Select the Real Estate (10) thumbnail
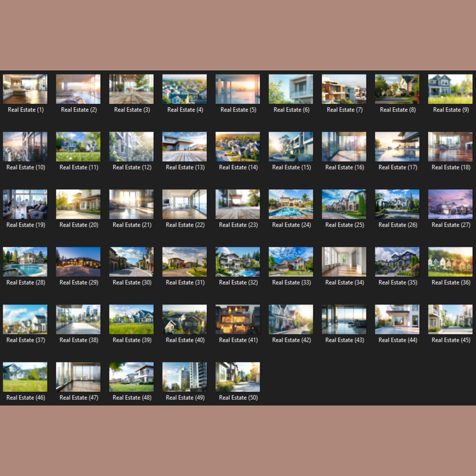476x476 pixels. 25,147
